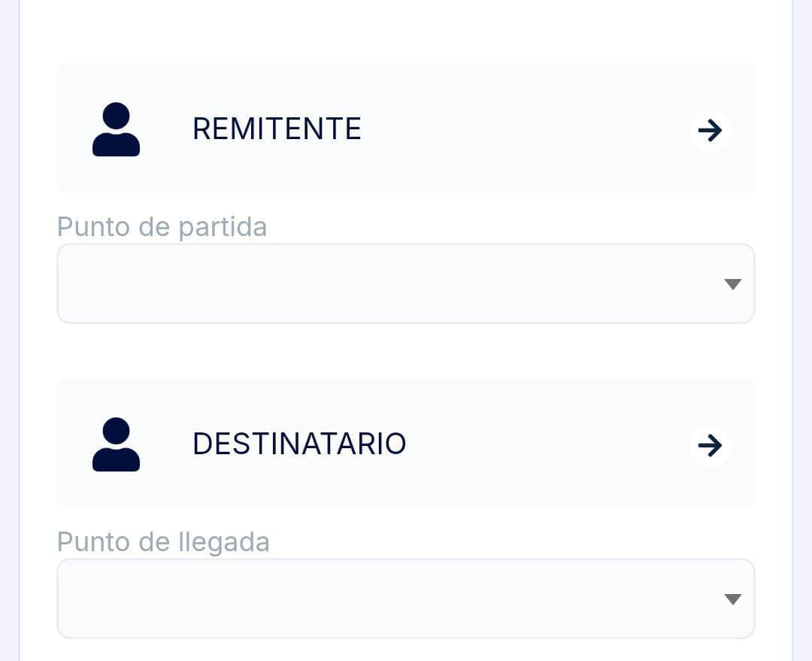Open sender details from the Remitente row
Viewport: 812px width, 661px height.
710,131
